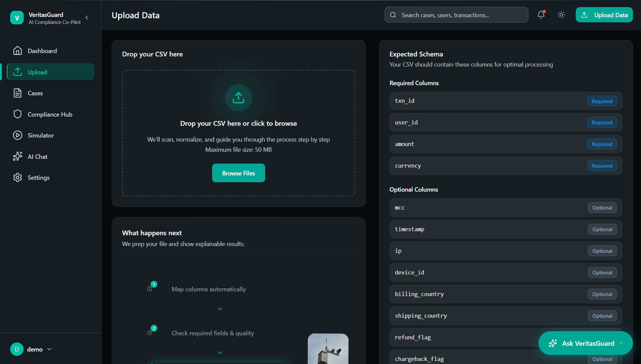The image size is (641, 364).
Task: Click the Cases document icon
Action: [18, 93]
